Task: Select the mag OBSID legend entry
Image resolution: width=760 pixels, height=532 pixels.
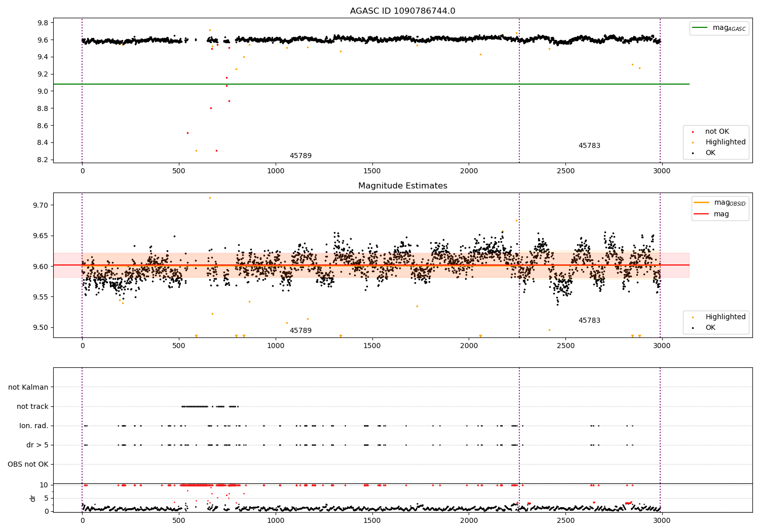Action: [720, 203]
